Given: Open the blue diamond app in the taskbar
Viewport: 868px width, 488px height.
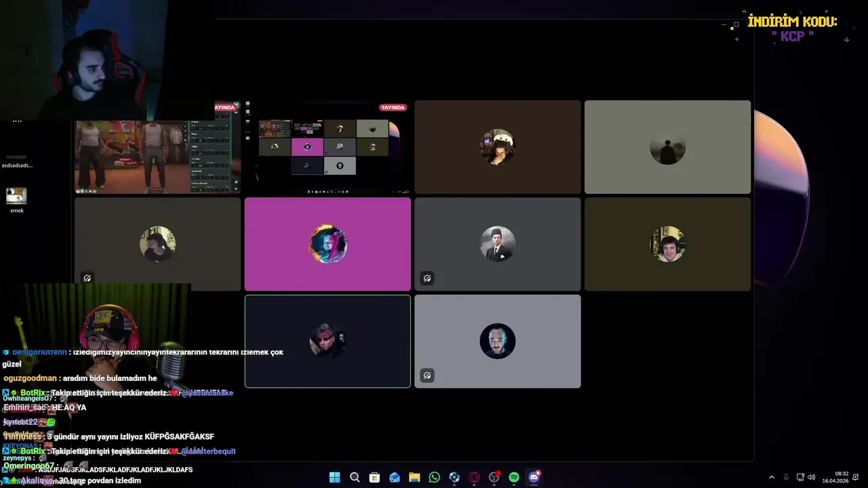Looking at the screenshot, I should click(454, 477).
